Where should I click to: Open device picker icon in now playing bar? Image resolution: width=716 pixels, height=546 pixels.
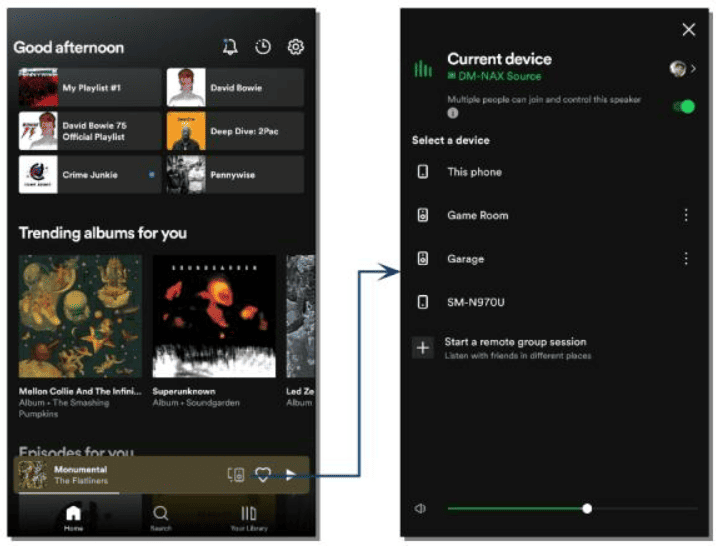tap(236, 475)
